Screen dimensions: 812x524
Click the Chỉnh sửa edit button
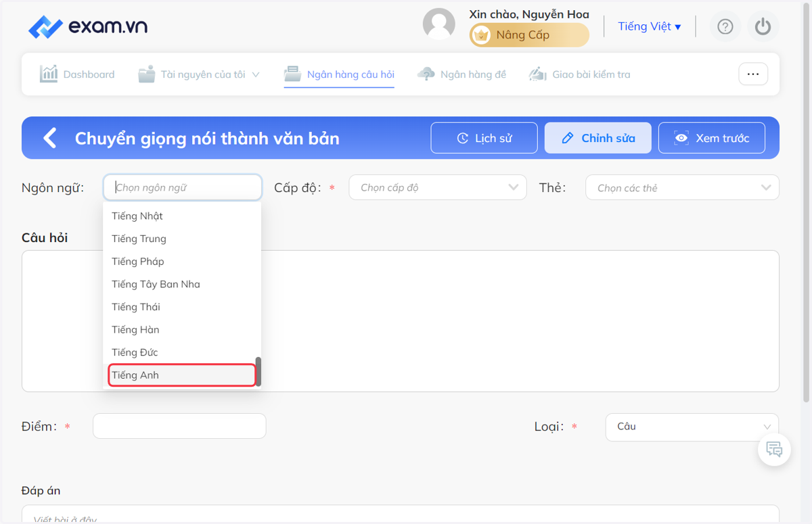(597, 138)
